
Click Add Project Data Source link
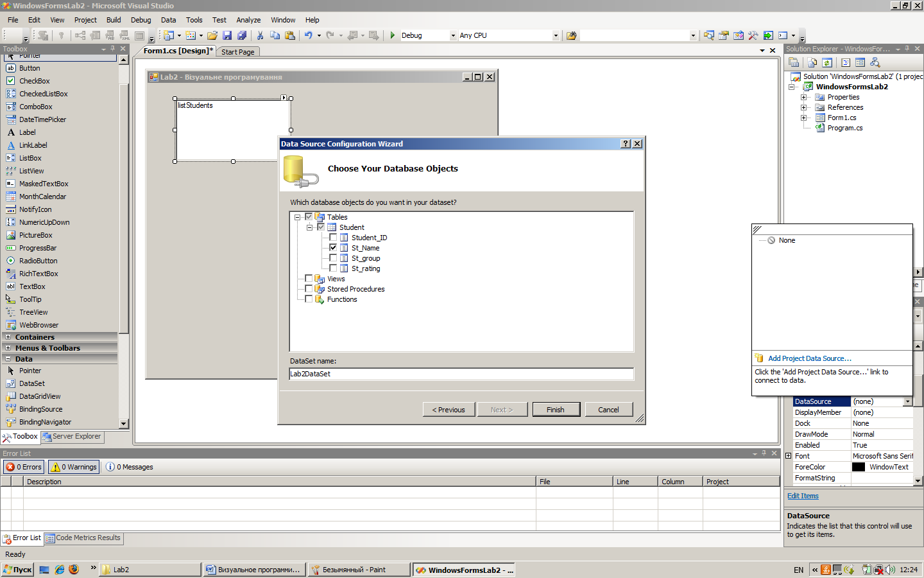[x=810, y=358]
